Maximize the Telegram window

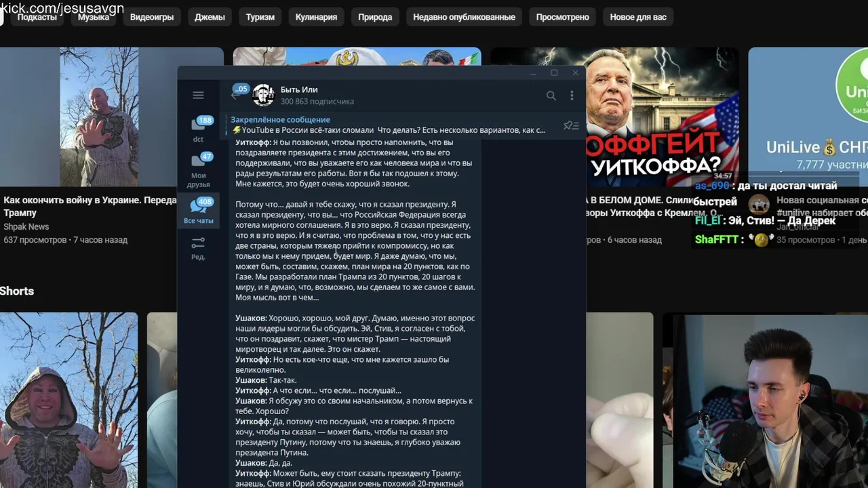pyautogui.click(x=554, y=73)
